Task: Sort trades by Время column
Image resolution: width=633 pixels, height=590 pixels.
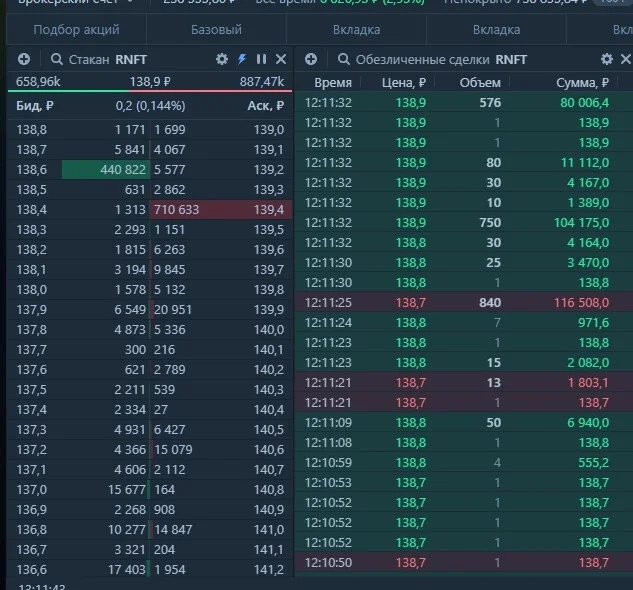Action: (x=333, y=83)
